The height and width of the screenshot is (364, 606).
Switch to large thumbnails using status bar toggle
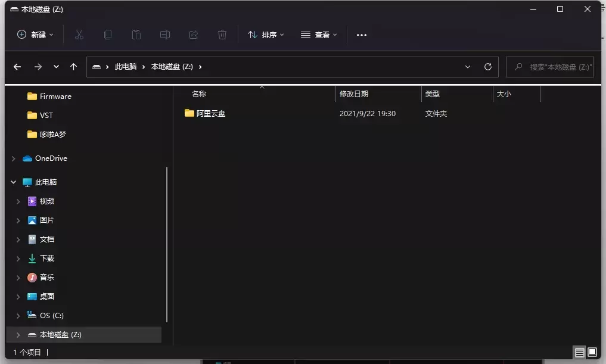tap(593, 352)
